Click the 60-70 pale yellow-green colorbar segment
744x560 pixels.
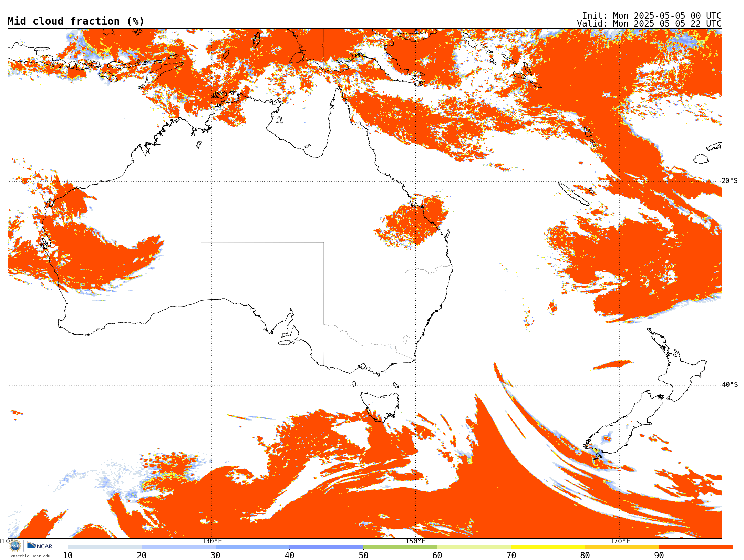point(474,547)
